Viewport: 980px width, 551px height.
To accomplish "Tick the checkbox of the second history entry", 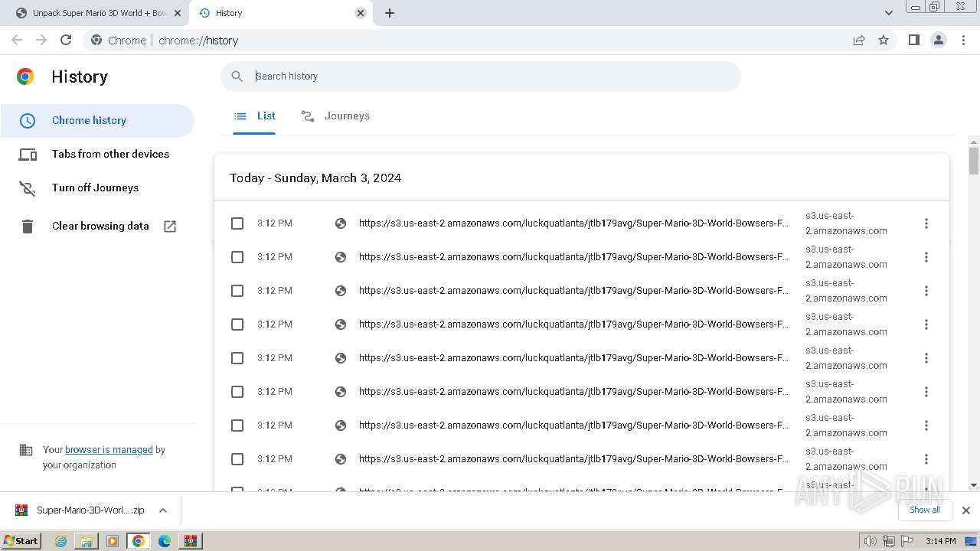I will coord(237,257).
